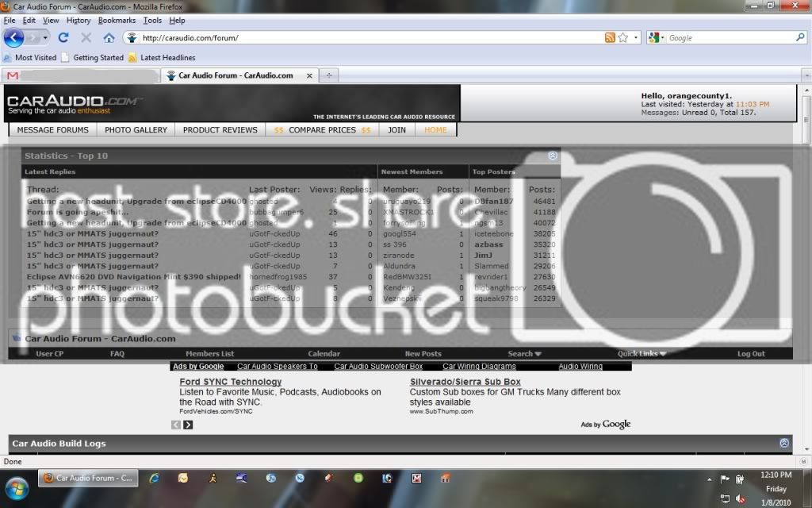Screen dimensions: 812x508
Task: Open the back/forward history dropdown arrow
Action: pos(45,38)
